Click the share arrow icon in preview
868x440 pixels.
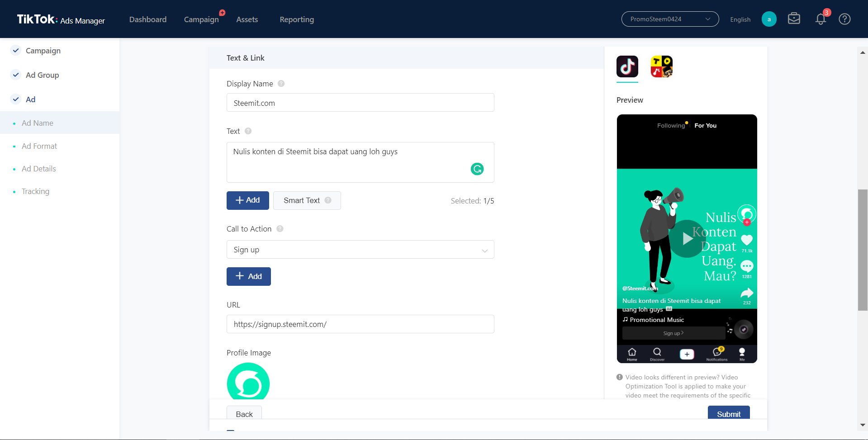coord(747,293)
